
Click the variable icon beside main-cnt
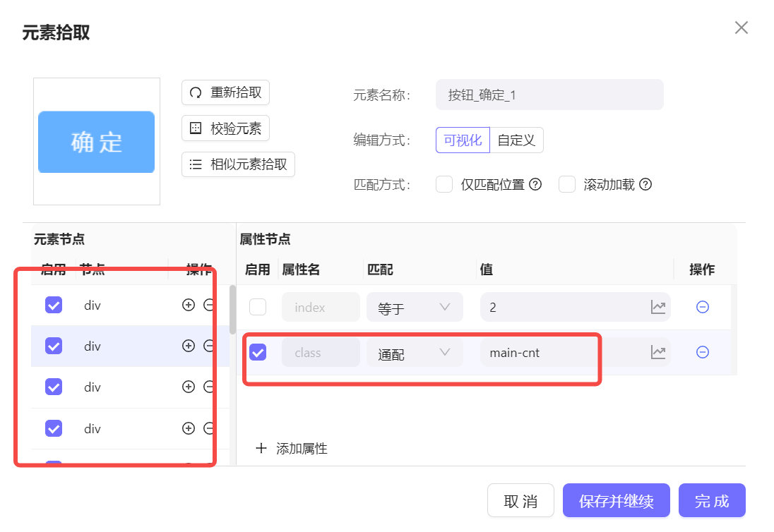click(657, 352)
